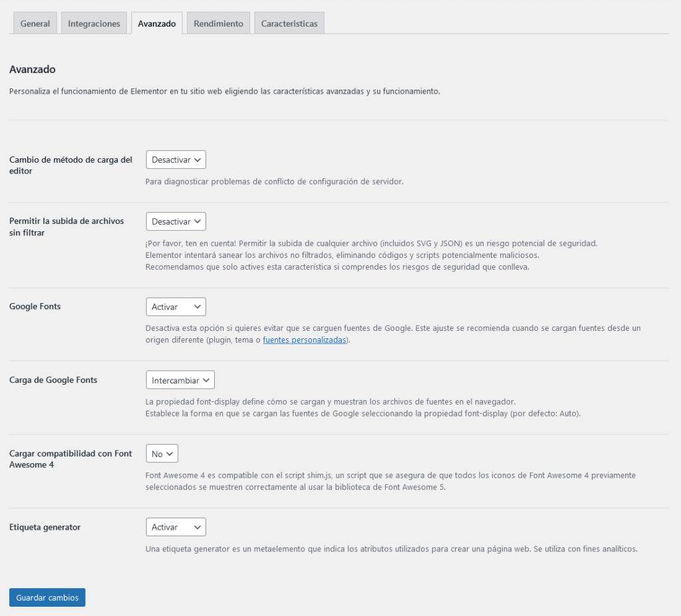The height and width of the screenshot is (616, 681).
Task: Open the unfiltered file uploads dropdown
Action: coord(176,221)
